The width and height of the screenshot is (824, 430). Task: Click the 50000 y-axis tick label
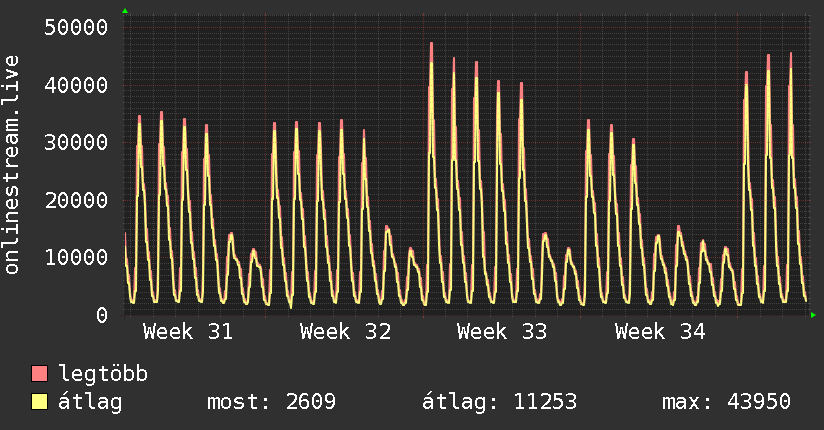pos(76,27)
